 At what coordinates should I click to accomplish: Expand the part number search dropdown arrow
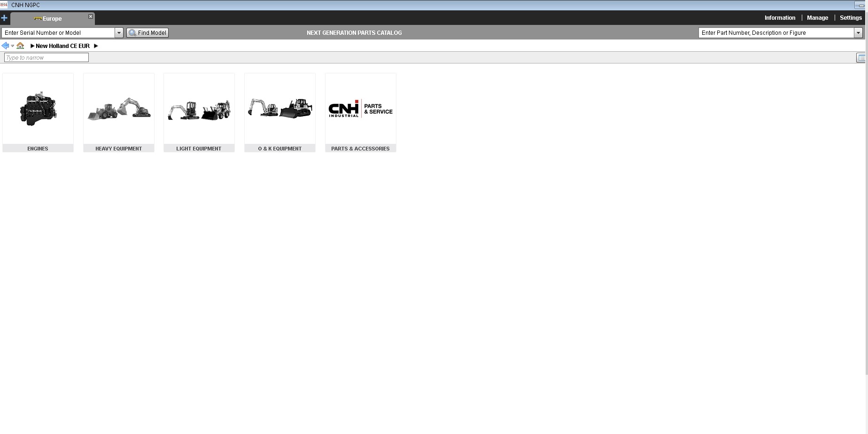(x=858, y=33)
